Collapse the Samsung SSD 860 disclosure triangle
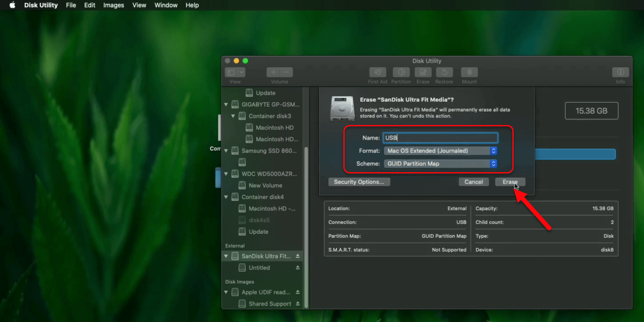The width and height of the screenshot is (644, 322). point(226,151)
